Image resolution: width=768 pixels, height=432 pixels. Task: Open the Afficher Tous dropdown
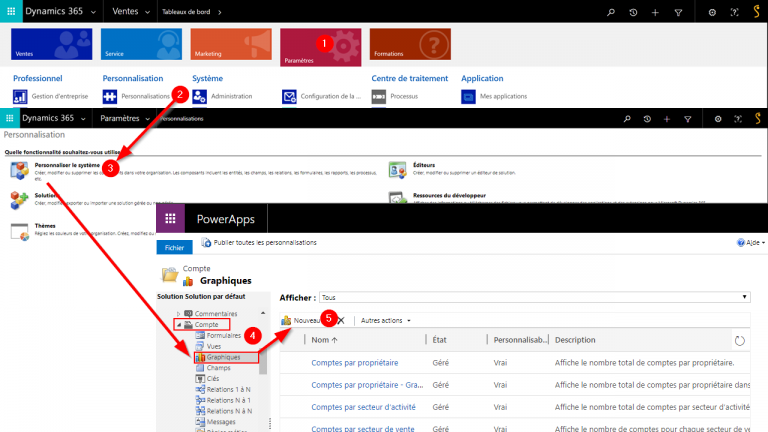point(534,297)
